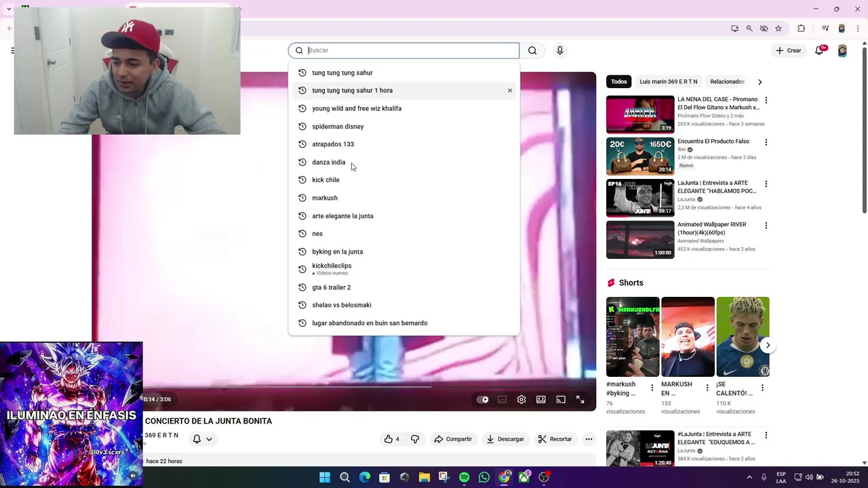Viewport: 868px width, 488px height.
Task: Click the Crear button
Action: pos(789,51)
